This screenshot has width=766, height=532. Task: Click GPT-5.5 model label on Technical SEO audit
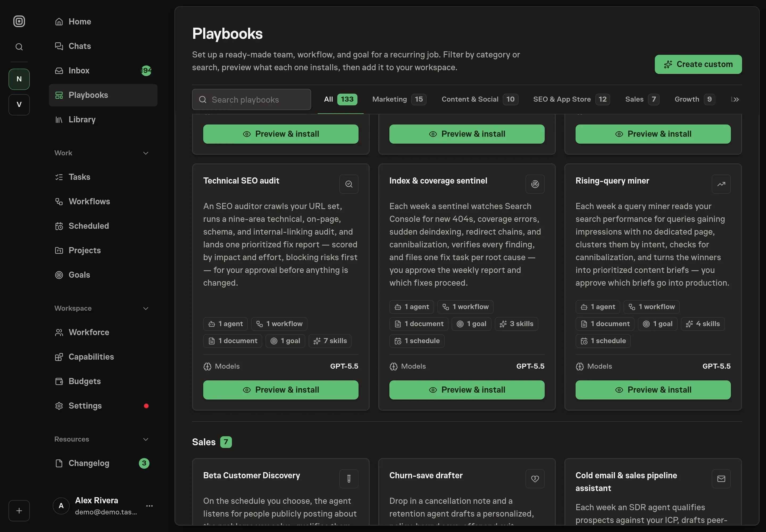coord(344,366)
